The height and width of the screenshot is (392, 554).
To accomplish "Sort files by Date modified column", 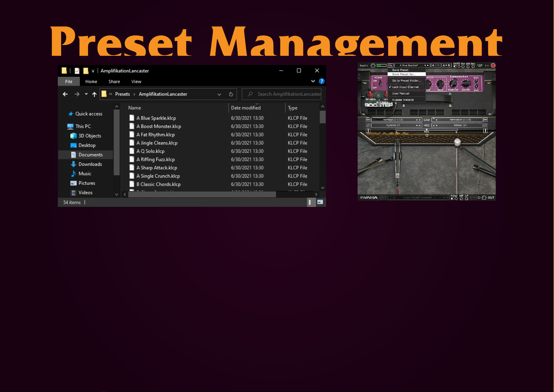I will pyautogui.click(x=246, y=108).
